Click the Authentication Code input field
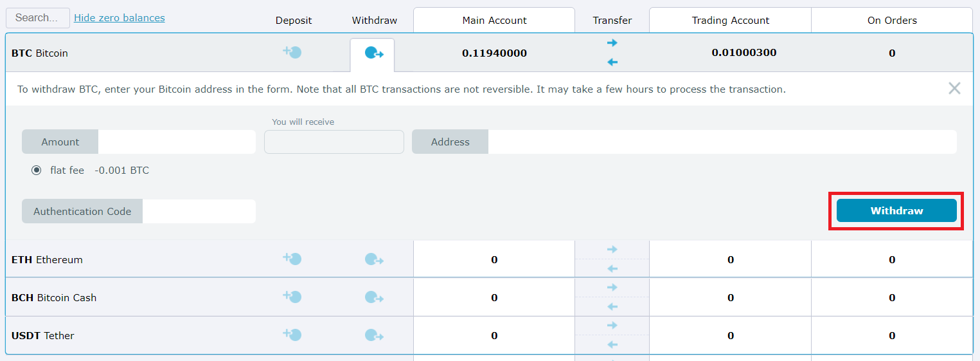The image size is (980, 361). pos(199,212)
